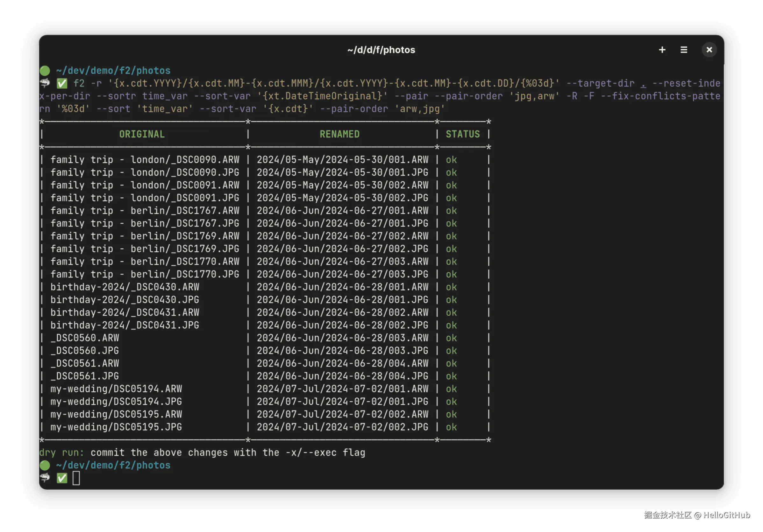Click the new tab plus icon

(x=662, y=50)
